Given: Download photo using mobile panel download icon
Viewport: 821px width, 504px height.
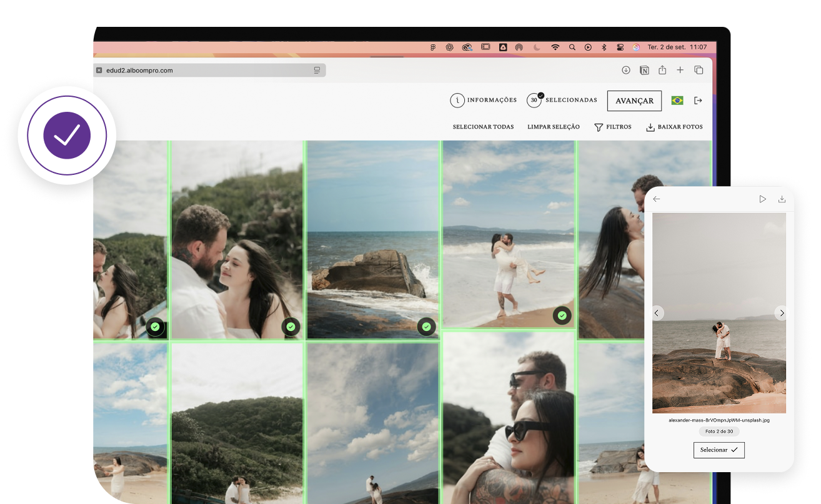Looking at the screenshot, I should pos(782,199).
